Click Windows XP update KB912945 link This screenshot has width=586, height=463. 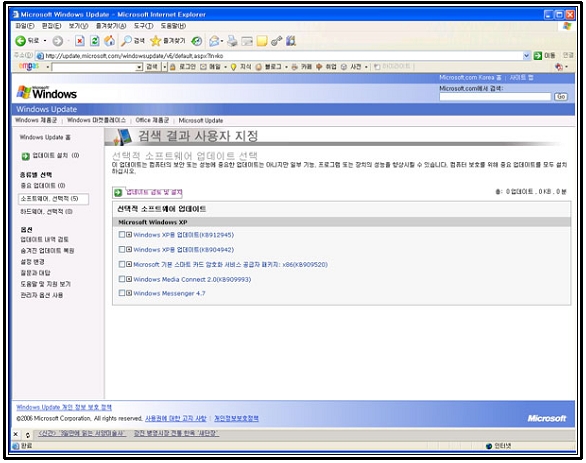pyautogui.click(x=183, y=235)
